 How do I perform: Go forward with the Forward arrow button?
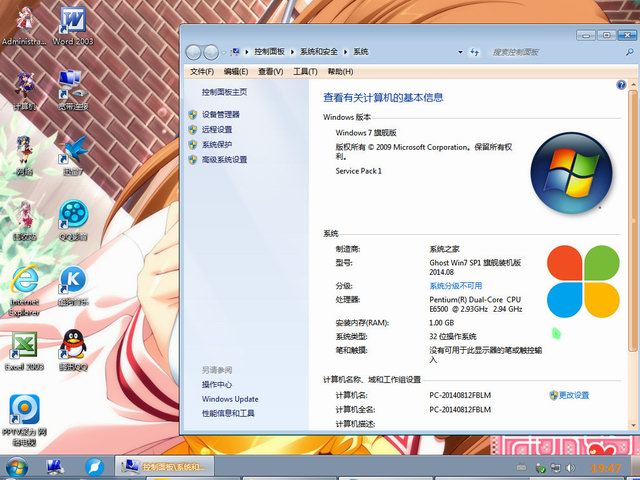point(211,52)
